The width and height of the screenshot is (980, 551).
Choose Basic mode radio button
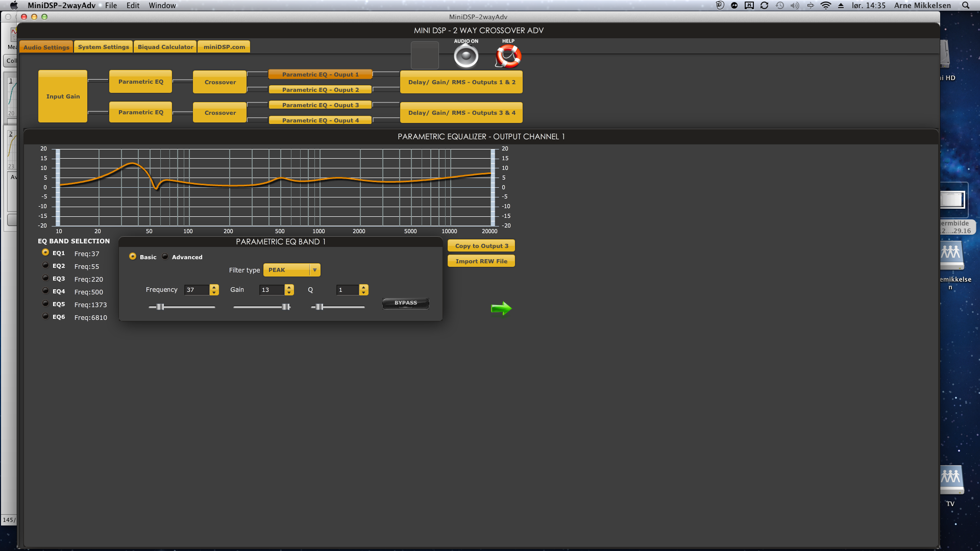pos(133,256)
